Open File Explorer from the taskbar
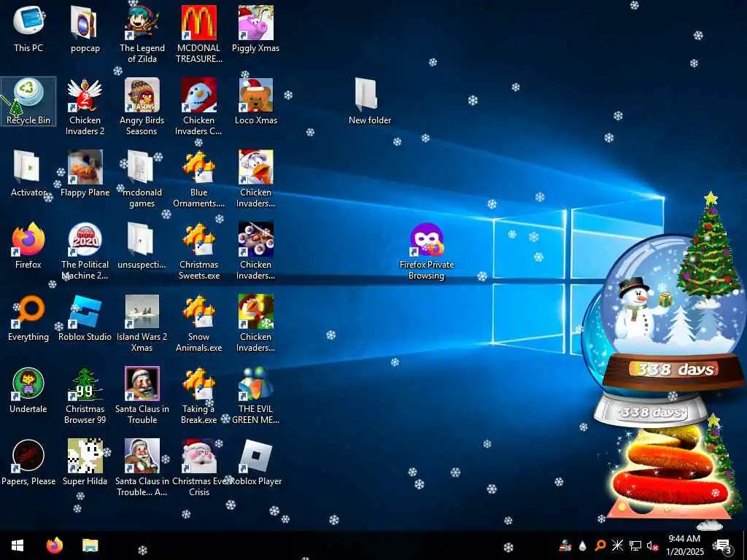 tap(90, 545)
